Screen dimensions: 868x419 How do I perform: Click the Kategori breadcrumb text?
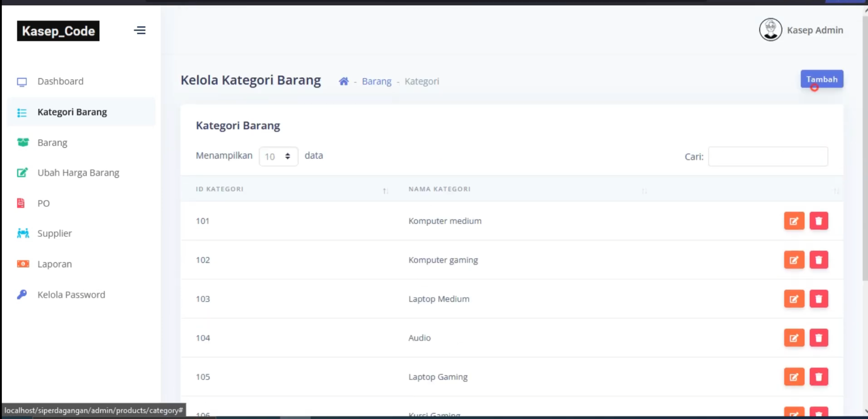(x=422, y=82)
